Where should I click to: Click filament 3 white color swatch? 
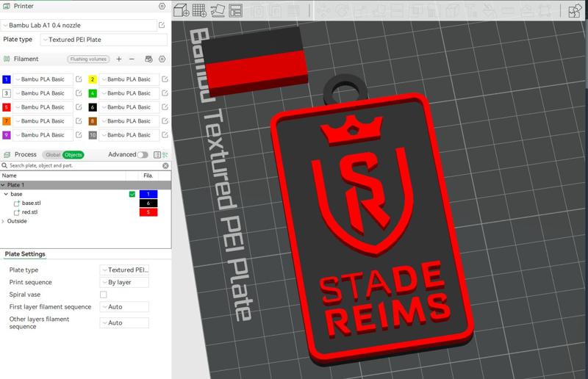pos(7,93)
